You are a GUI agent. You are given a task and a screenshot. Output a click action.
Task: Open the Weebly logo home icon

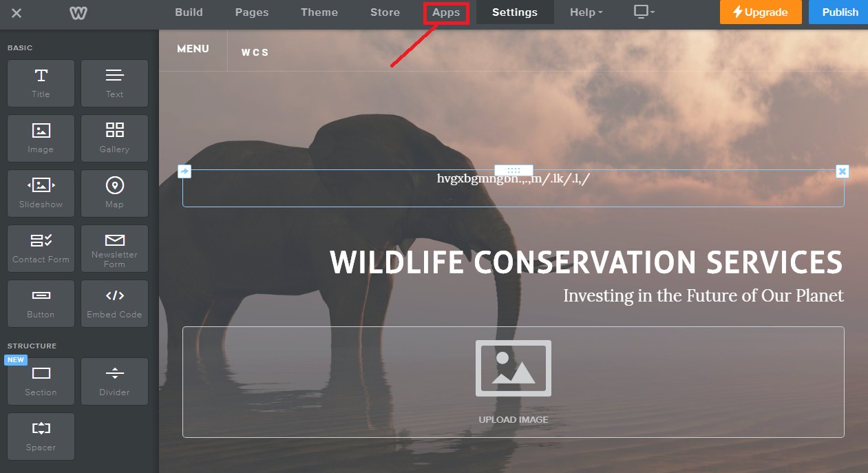pos(77,12)
